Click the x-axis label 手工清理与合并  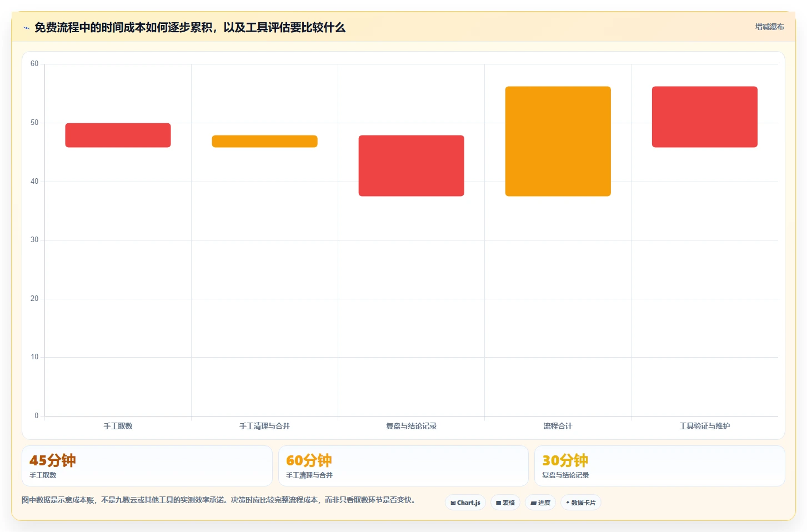(264, 426)
